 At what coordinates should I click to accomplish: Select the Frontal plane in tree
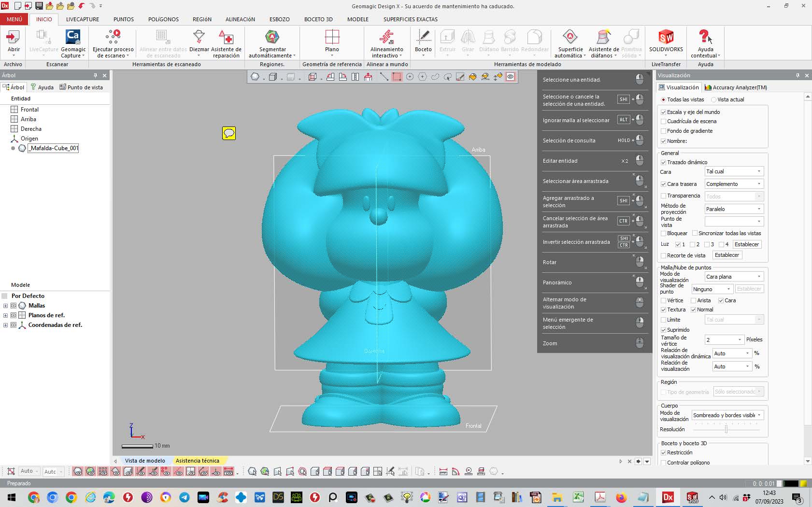point(29,110)
